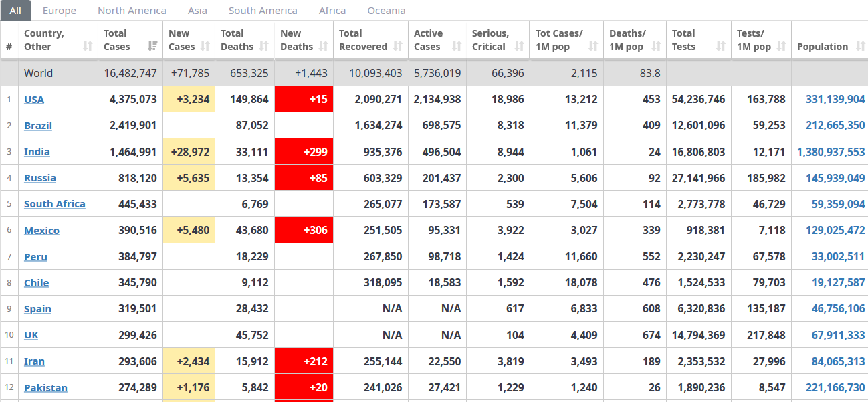Click Serious, Critical sort arrows icon
868x402 pixels.
[x=520, y=47]
